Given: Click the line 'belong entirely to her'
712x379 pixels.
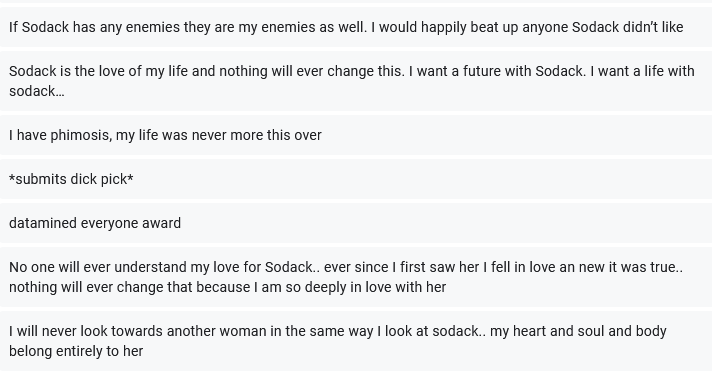Looking at the screenshot, I should 76,351.
